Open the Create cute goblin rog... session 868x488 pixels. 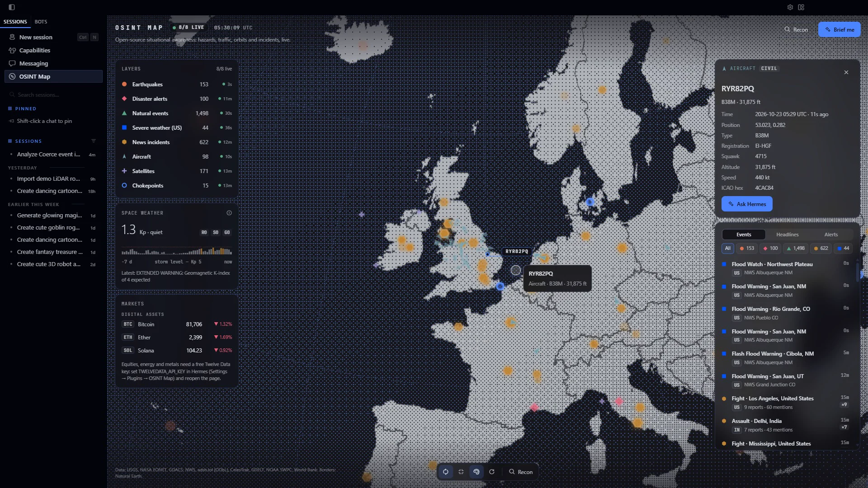point(53,228)
